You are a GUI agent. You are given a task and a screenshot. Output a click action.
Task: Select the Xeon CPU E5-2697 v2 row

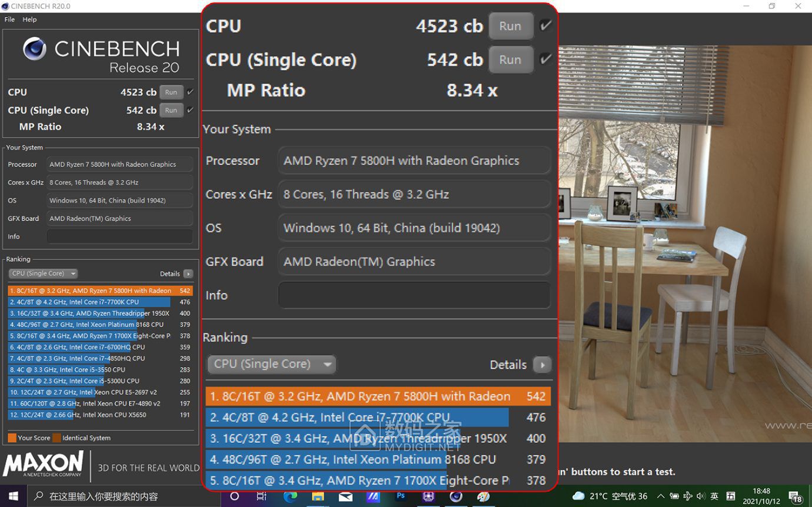(100, 392)
